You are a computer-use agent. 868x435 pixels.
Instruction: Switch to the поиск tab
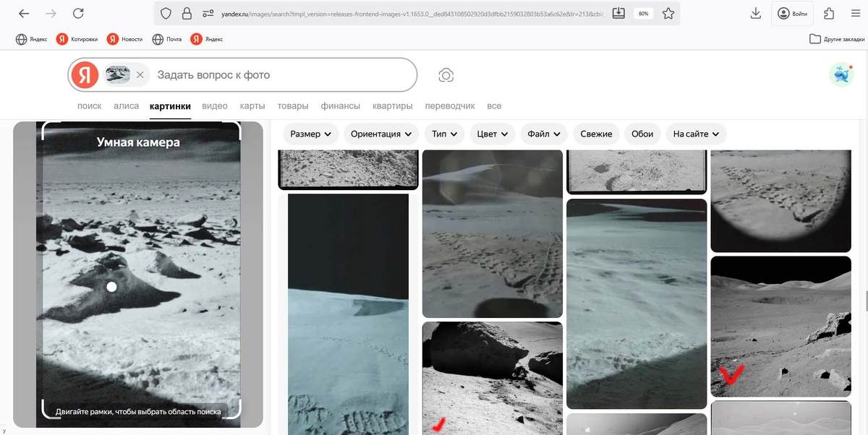pos(90,105)
